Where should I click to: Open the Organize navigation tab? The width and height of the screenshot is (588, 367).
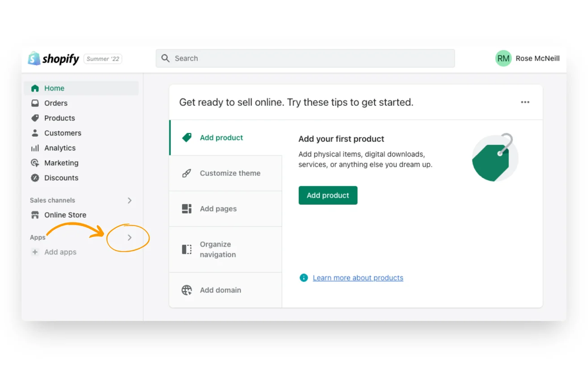tap(225, 249)
